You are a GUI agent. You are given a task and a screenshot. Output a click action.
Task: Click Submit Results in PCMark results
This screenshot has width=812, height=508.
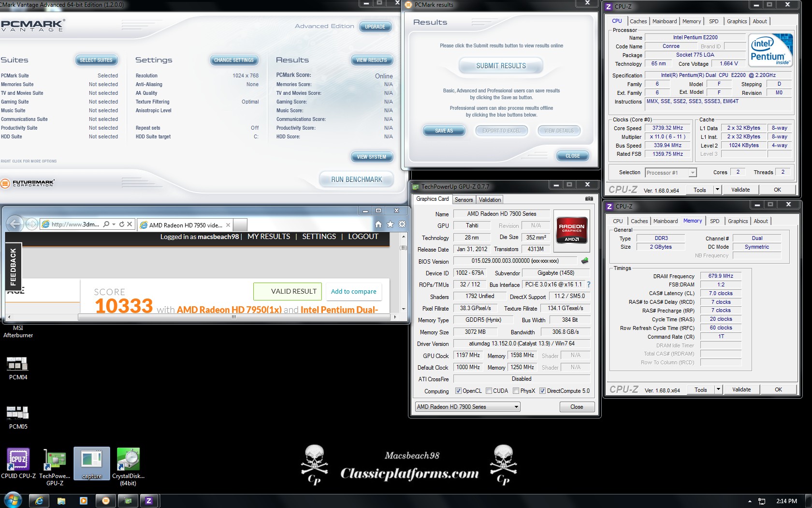[501, 66]
